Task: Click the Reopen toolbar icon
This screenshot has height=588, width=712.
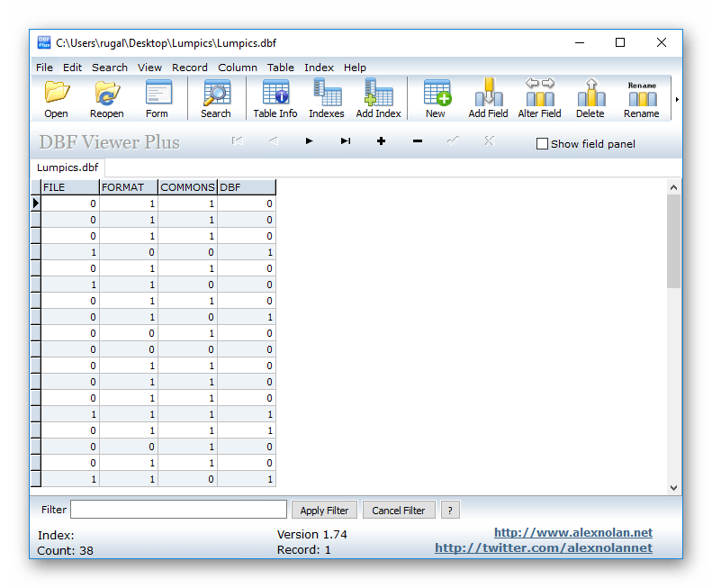Action: [x=107, y=99]
